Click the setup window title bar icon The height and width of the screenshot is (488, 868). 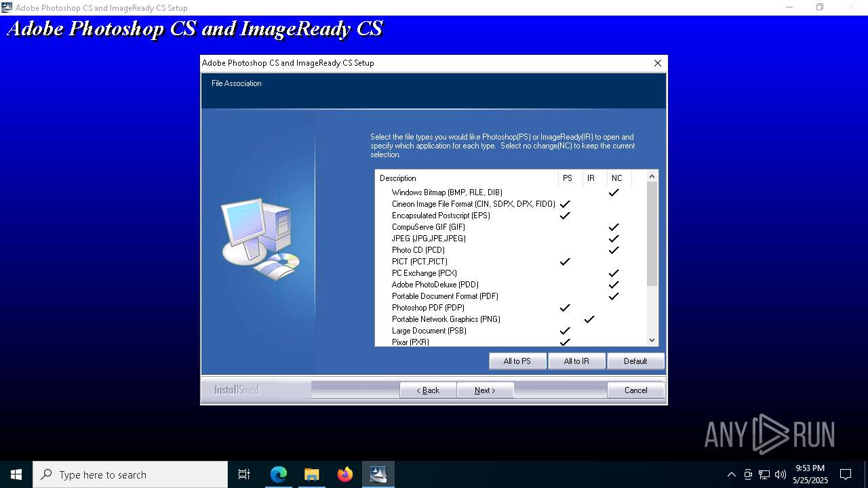click(x=7, y=7)
